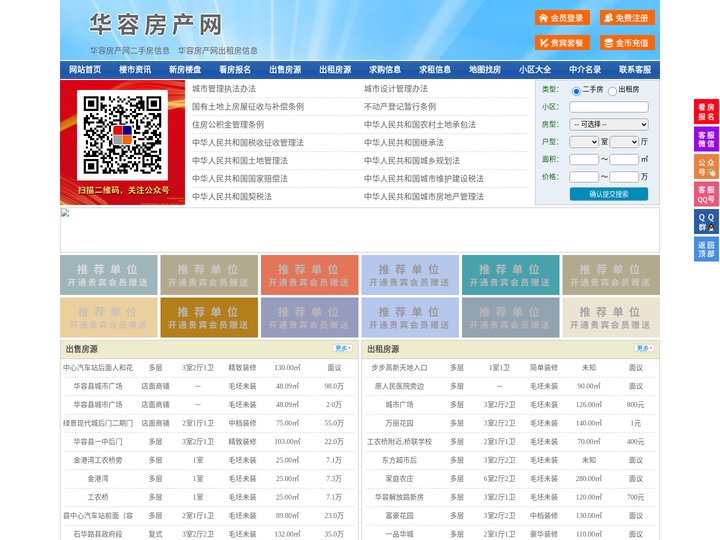Screen dimensions: 720x540
Task: Click the 返回顶部 floating sidebar icon
Action: pos(706,249)
